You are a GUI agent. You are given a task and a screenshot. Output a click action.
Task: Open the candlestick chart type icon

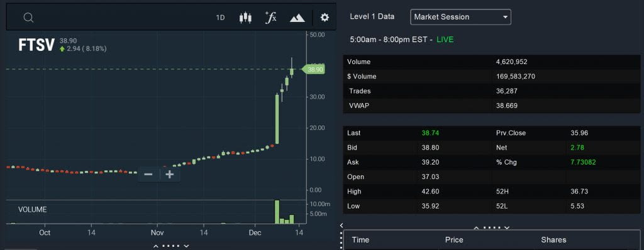(245, 18)
